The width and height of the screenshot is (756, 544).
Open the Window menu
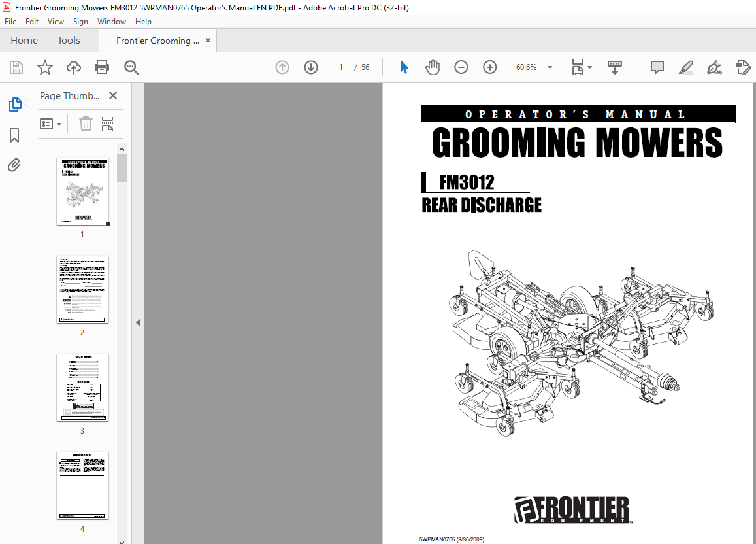111,21
